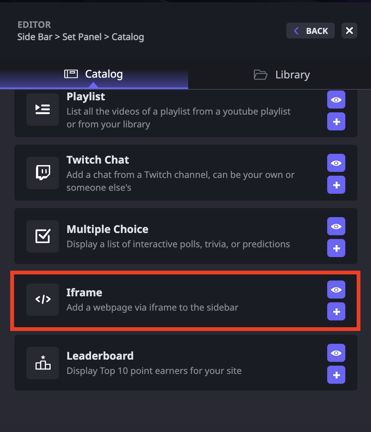
Task: Click the Twitch Chat logo icon
Action: coord(43,173)
